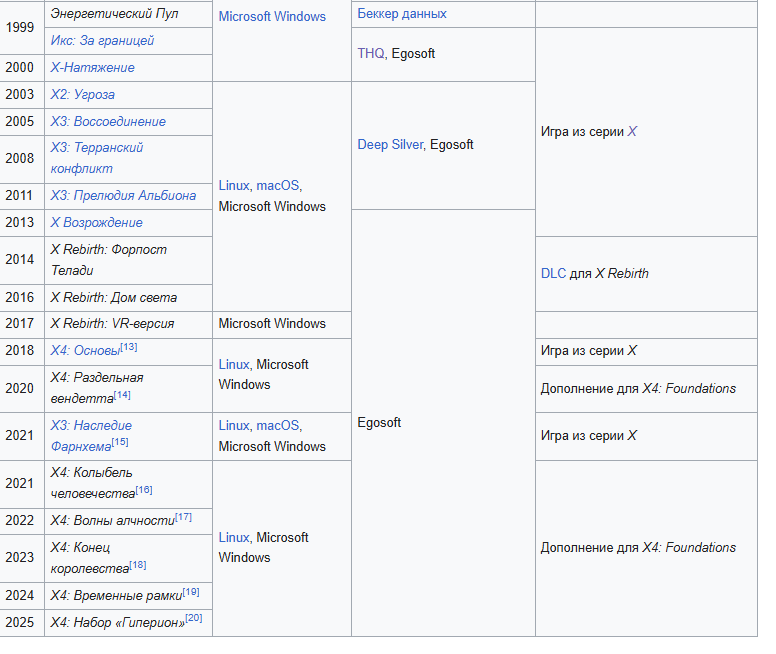Open 'X Возрождение' link
This screenshot has width=776, height=654.
[x=97, y=223]
